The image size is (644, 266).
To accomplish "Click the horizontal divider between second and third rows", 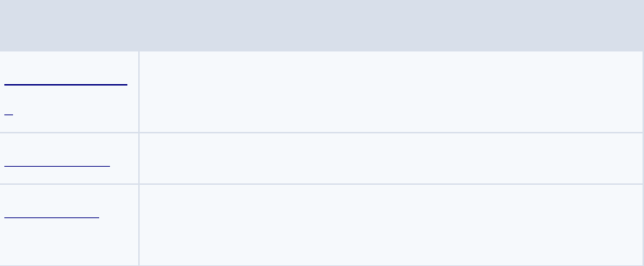I will click(x=322, y=184).
